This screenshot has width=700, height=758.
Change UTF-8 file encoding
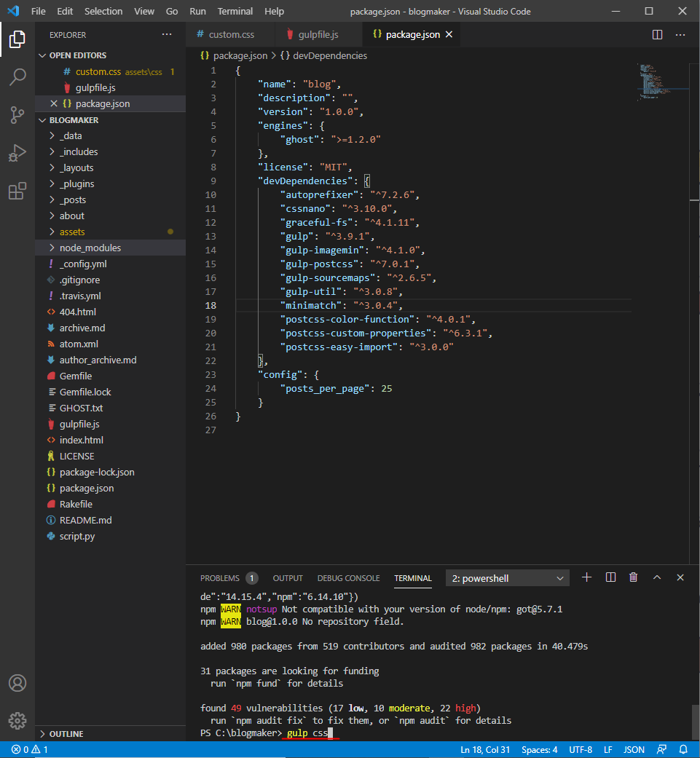pos(581,749)
